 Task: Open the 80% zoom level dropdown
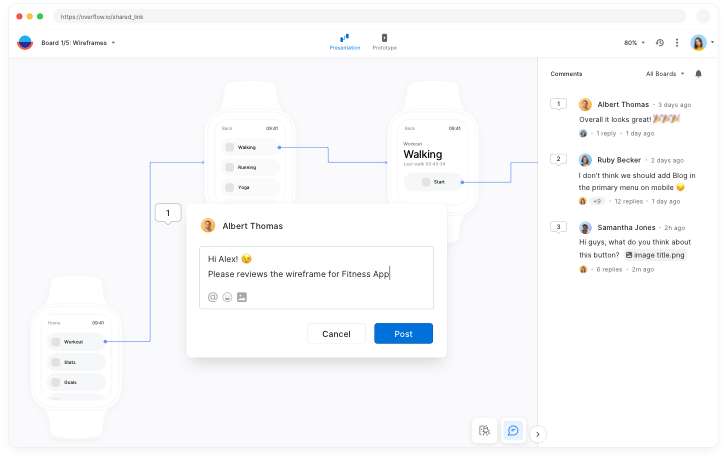pos(634,43)
